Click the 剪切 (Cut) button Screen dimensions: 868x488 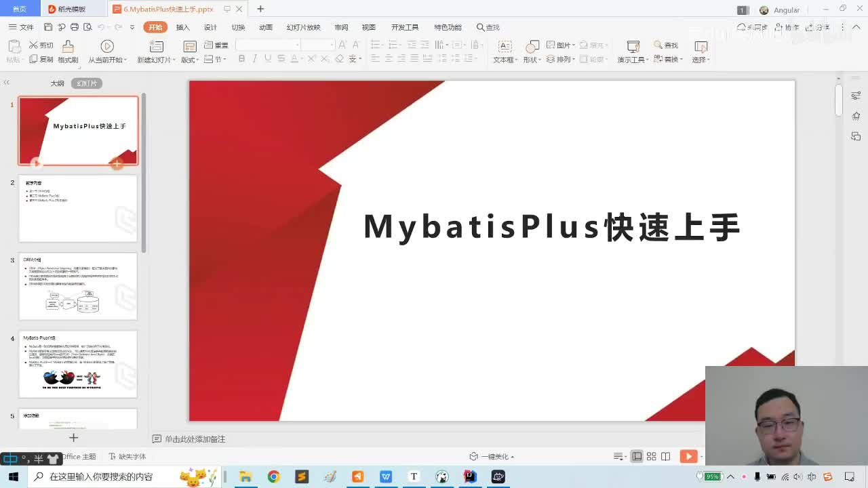(x=41, y=45)
